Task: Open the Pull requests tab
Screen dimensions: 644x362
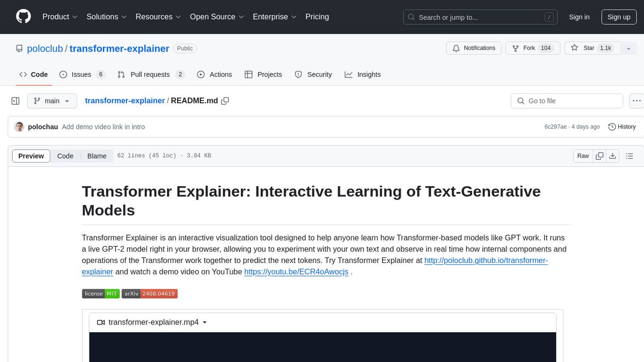Action: click(151, 74)
